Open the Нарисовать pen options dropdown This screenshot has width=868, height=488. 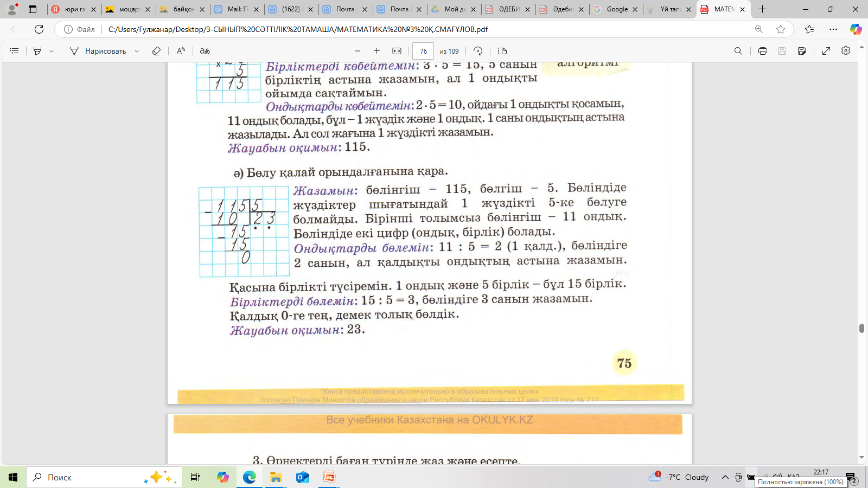(137, 51)
